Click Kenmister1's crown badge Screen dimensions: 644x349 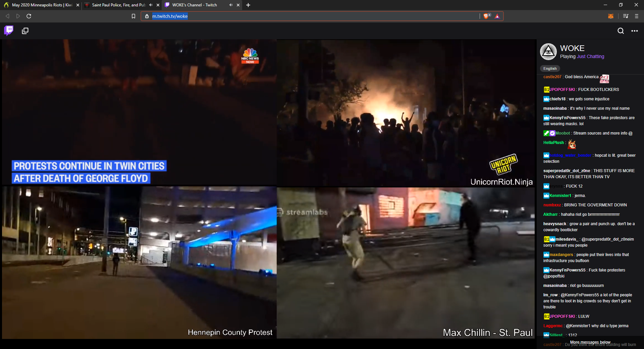pyautogui.click(x=546, y=196)
